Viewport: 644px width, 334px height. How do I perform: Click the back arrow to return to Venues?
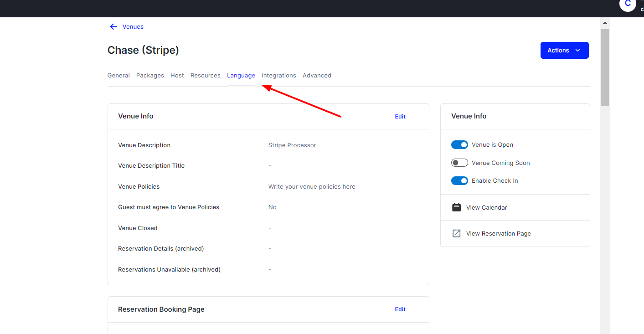[113, 26]
